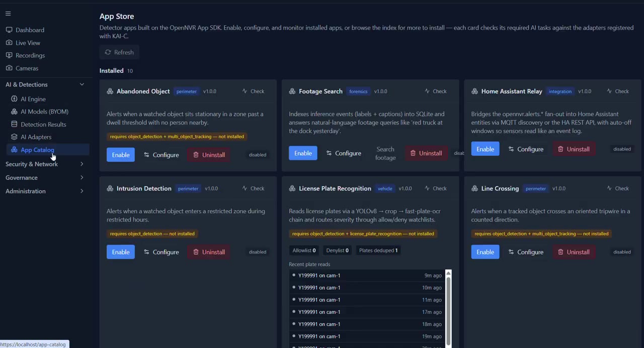644x348 pixels.
Task: Click the Search footage button
Action: [385, 153]
